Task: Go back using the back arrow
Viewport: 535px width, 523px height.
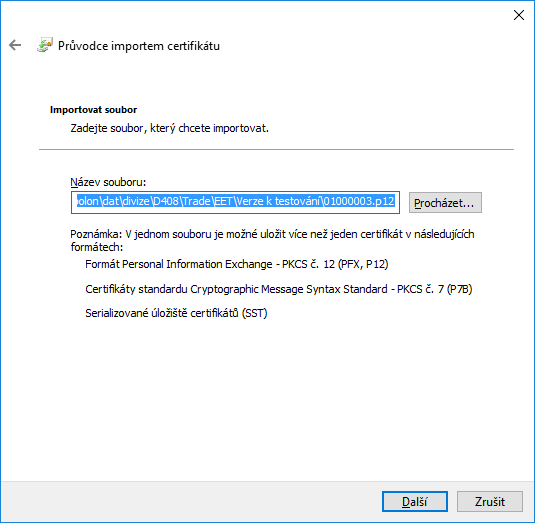Action: click(15, 45)
